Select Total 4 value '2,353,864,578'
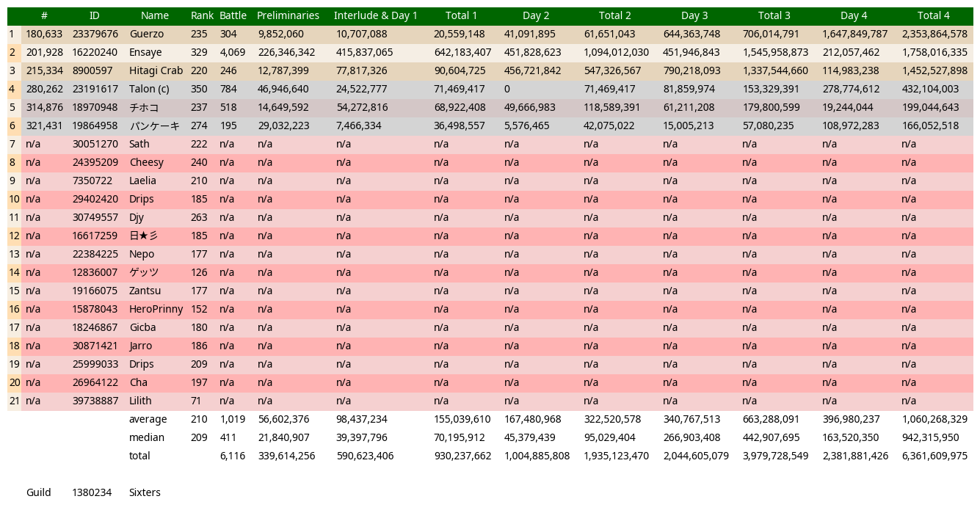This screenshot has width=980, height=510. tap(934, 34)
